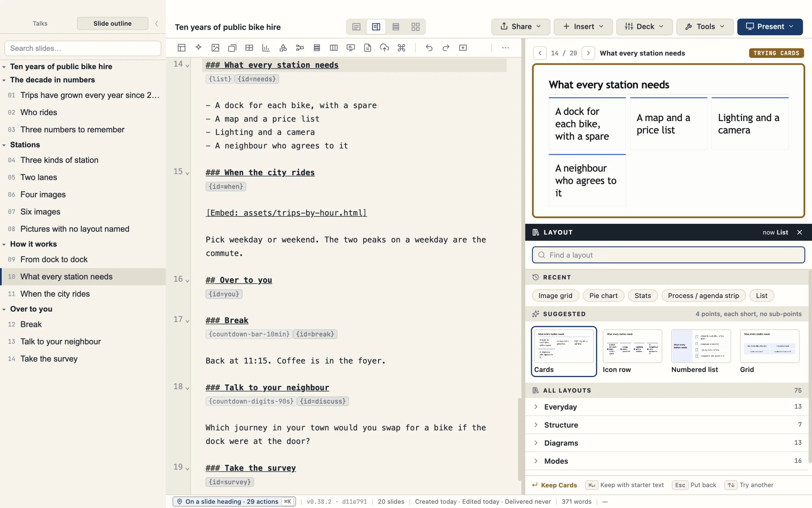Insert an image using the picture icon
The image size is (812, 508).
215,48
